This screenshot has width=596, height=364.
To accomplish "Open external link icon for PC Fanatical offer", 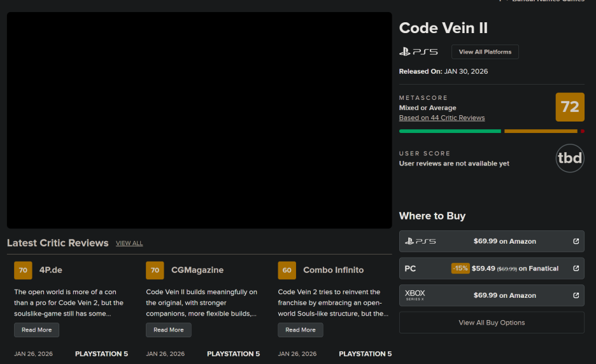I will [576, 269].
